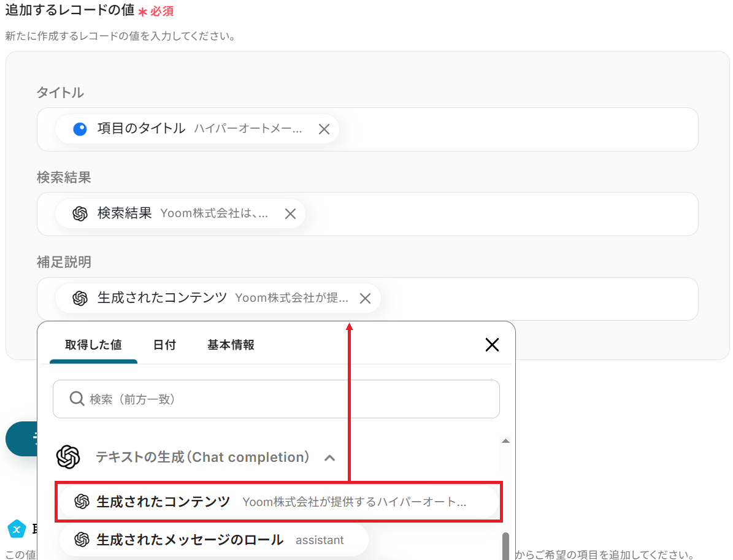Click the 追加するレコードの値 heading

click(70, 10)
